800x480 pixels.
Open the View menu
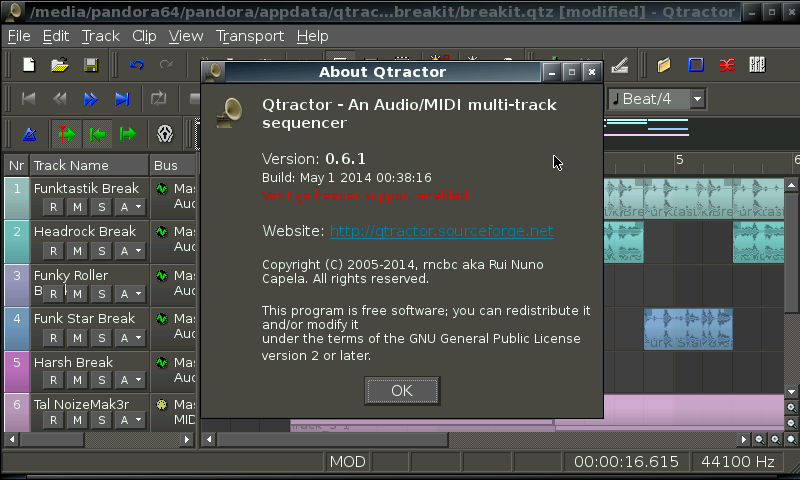click(x=186, y=36)
